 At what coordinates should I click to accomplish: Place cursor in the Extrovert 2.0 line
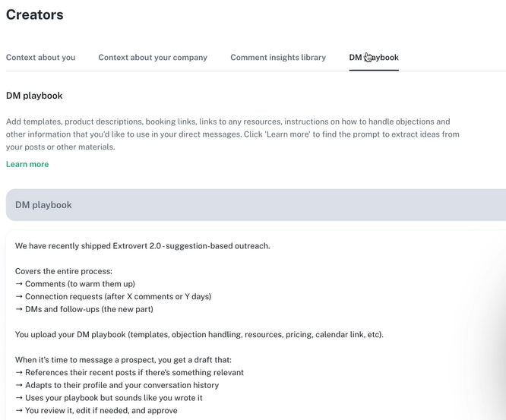(x=142, y=246)
